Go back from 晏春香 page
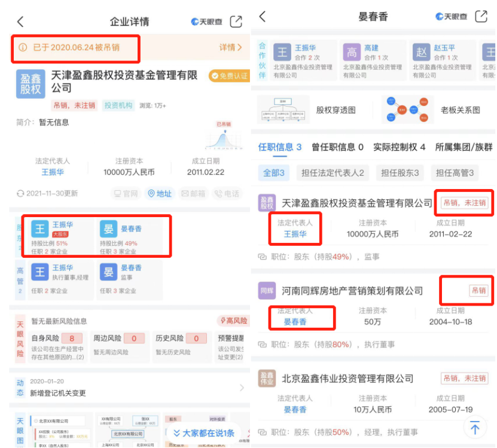The height and width of the screenshot is (448, 497). click(263, 16)
